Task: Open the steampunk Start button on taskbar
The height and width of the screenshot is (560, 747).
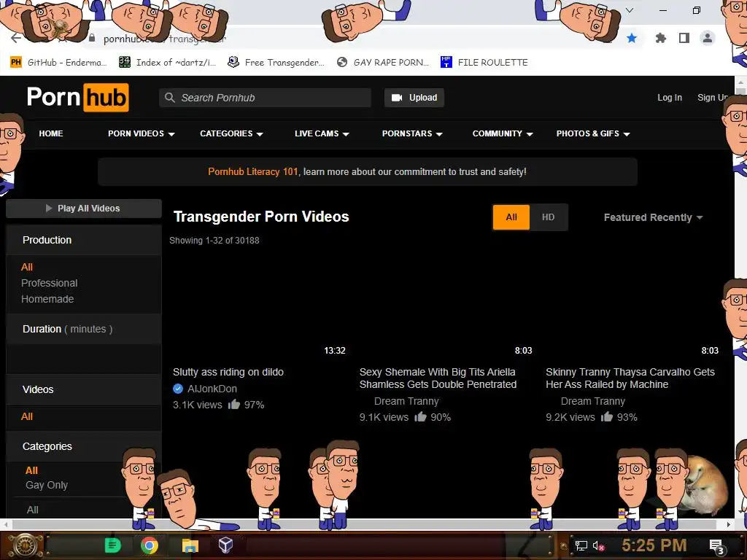Action: [25, 545]
